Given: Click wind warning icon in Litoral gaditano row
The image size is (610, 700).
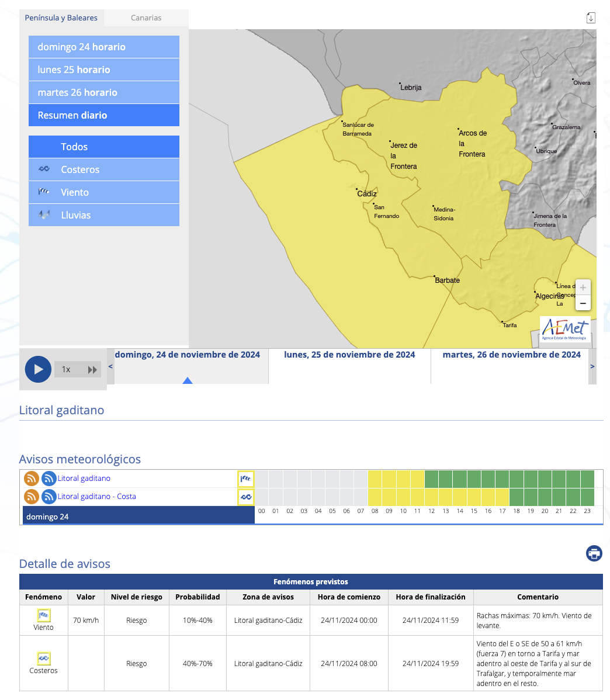Looking at the screenshot, I should (245, 479).
